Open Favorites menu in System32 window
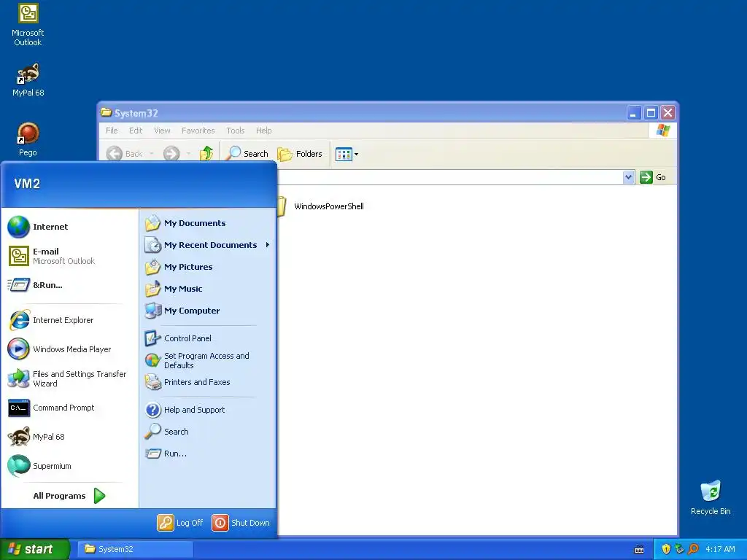Screen dimensions: 747x560 198,131
